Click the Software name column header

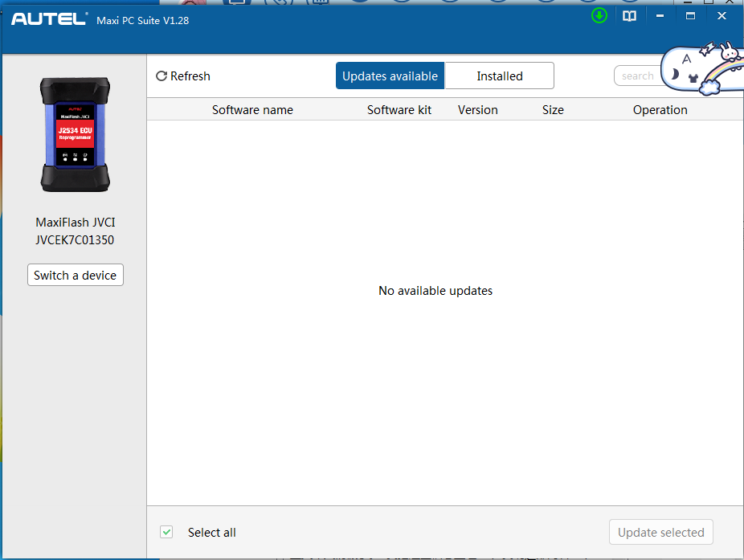tap(252, 109)
